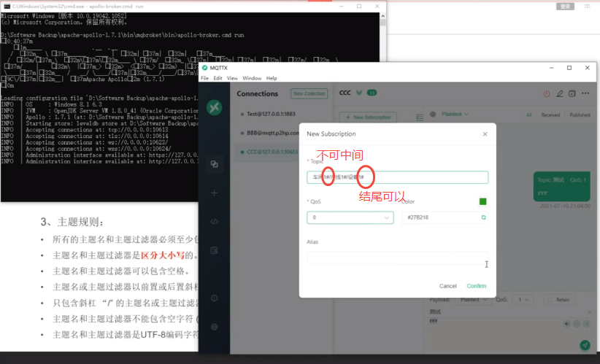This screenshot has height=364, width=600.
Task: Click the MQTTX title bar app icon
Action: pos(204,68)
